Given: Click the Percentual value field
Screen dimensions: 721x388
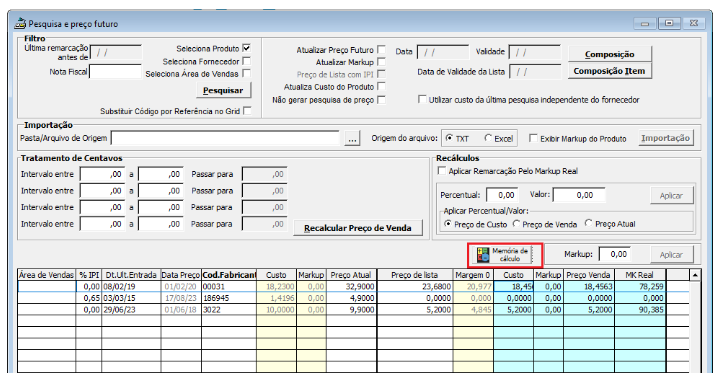Looking at the screenshot, I should (x=502, y=195).
